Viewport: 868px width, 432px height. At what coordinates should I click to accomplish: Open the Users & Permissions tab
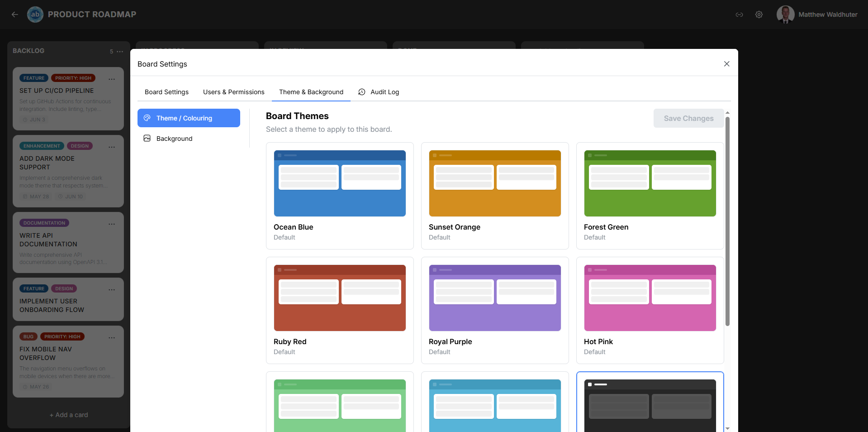tap(233, 92)
